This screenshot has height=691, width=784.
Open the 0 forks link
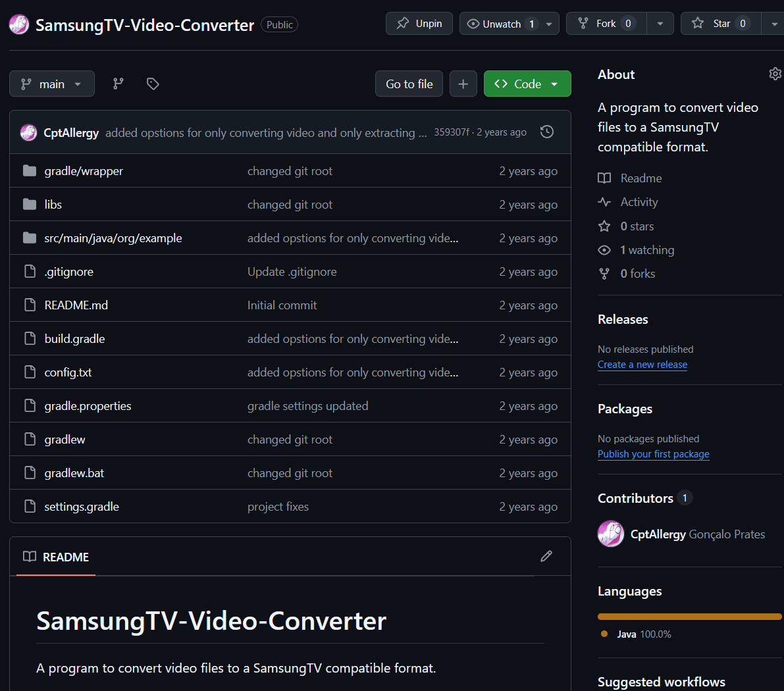click(637, 274)
